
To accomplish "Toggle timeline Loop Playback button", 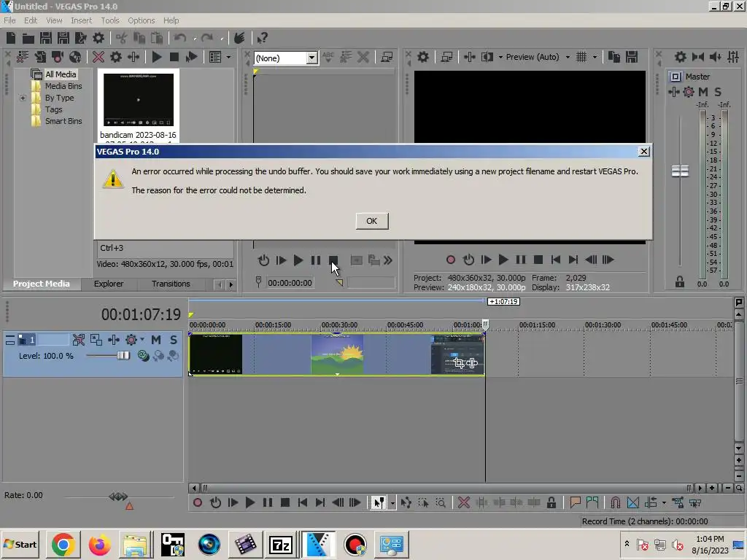I will (x=215, y=502).
